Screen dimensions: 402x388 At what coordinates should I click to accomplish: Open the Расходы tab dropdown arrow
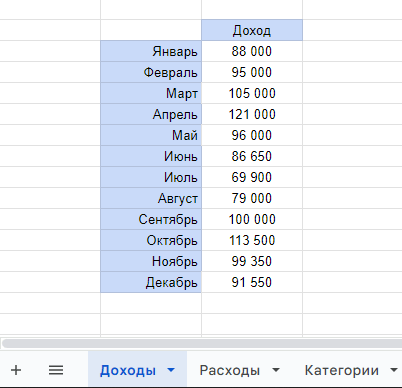[276, 370]
